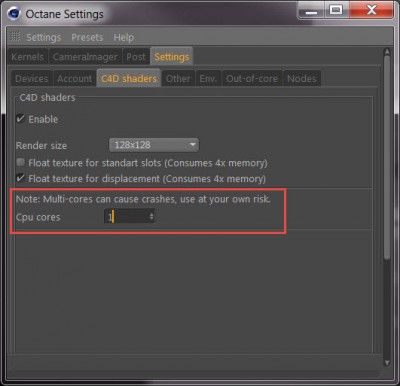The width and height of the screenshot is (400, 386).
Task: Click the vertical scrollbar thumb
Action: point(387,158)
